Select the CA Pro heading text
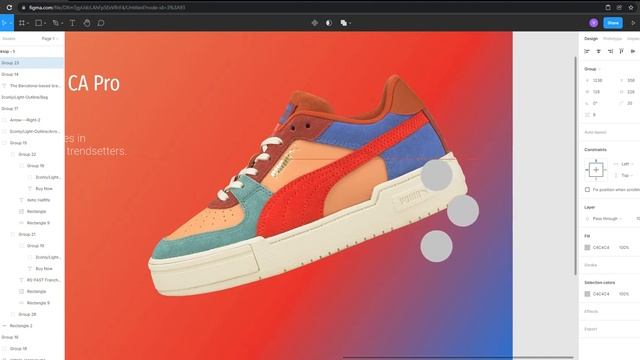This screenshot has height=360, width=640. 93,83
